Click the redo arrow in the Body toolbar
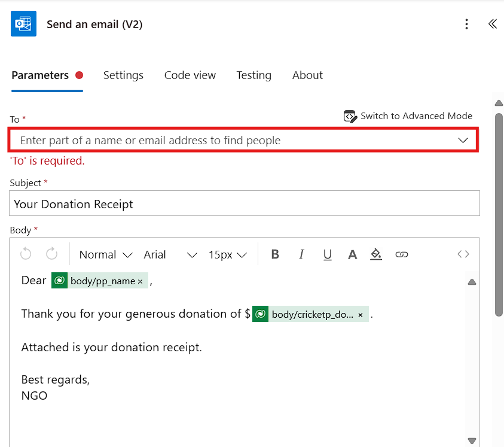504x447 pixels. (x=52, y=254)
